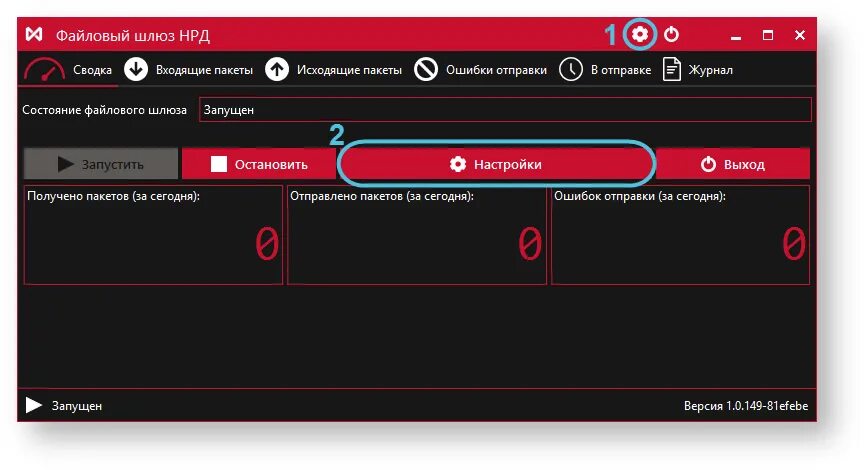
Task: Close the Файловый шлюз НРД window
Action: click(x=800, y=35)
